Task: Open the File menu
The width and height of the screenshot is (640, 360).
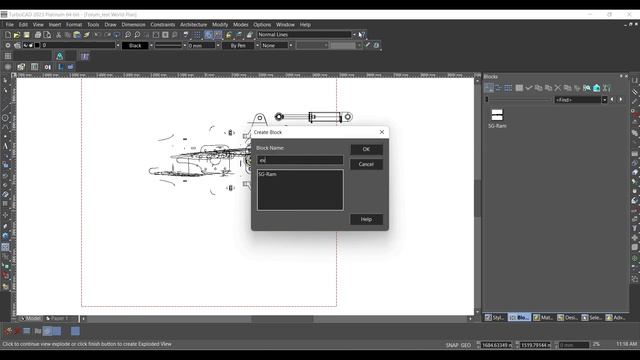Action: (9, 25)
